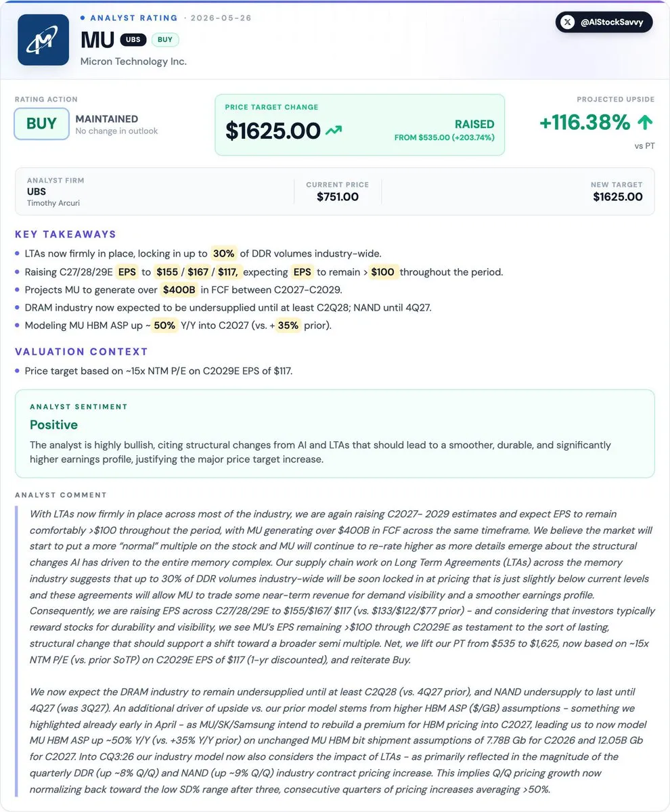Click the analyst name Timothy Arcuri
Screen dimensions: 670x812
[x=54, y=203]
